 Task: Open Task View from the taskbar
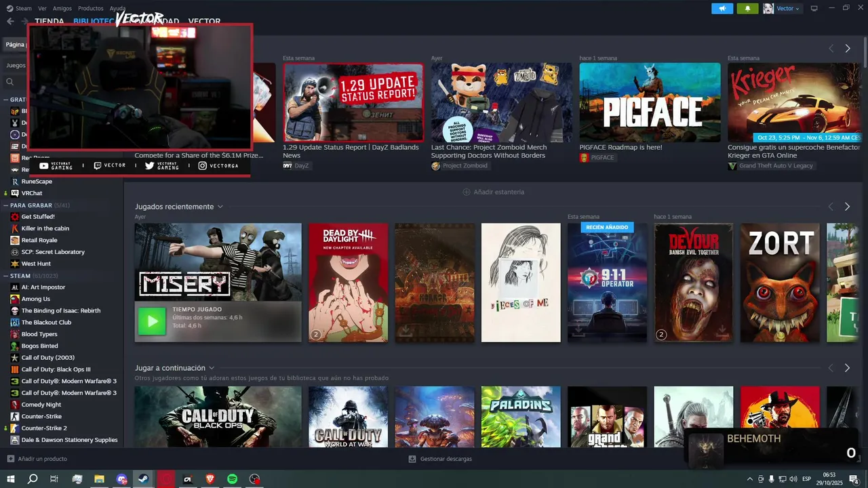coord(54,479)
